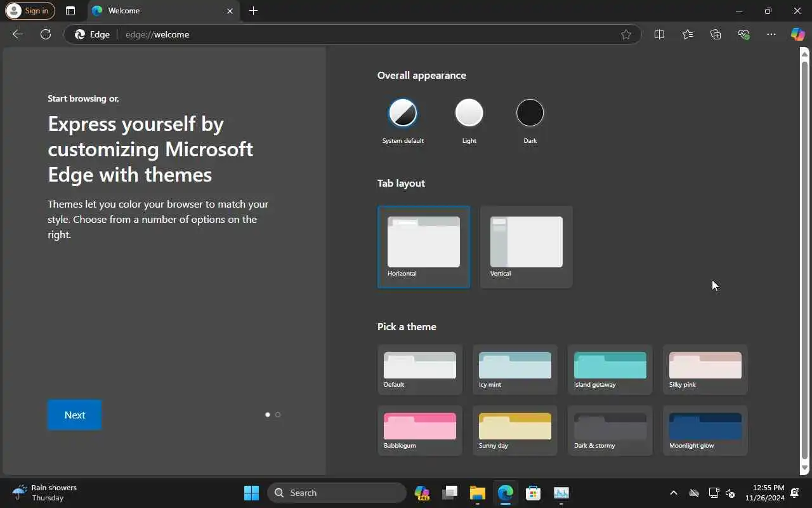Click the Sign in profile button

click(x=30, y=11)
